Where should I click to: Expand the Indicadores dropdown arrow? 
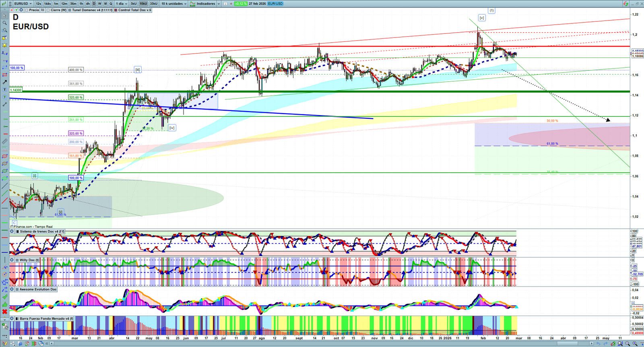[219, 4]
